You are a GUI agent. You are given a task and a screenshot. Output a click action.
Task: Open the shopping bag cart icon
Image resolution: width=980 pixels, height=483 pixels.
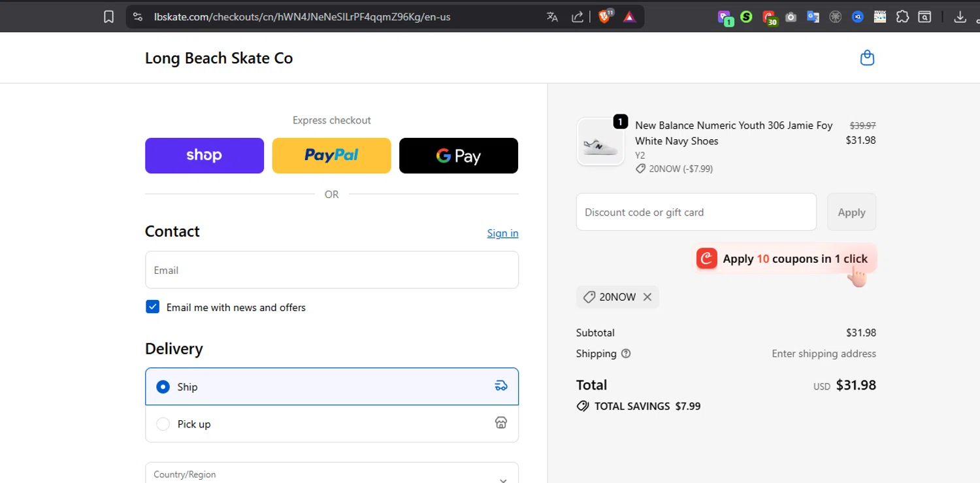(867, 58)
